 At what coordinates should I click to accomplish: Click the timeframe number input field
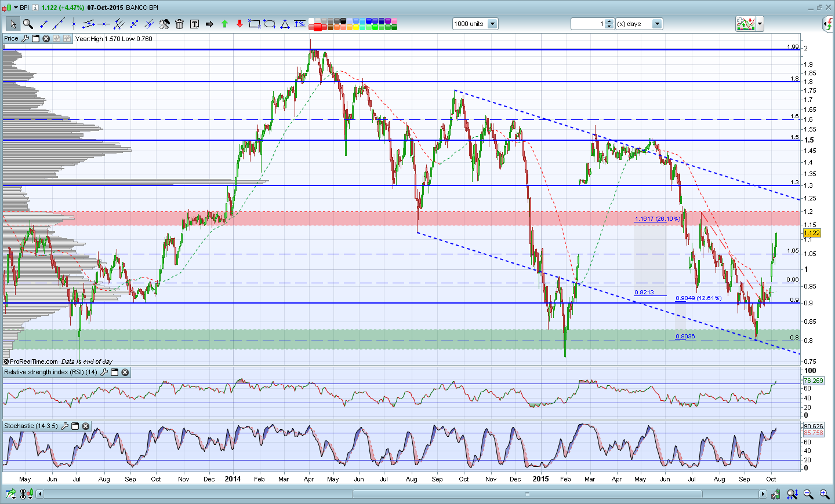(x=588, y=24)
